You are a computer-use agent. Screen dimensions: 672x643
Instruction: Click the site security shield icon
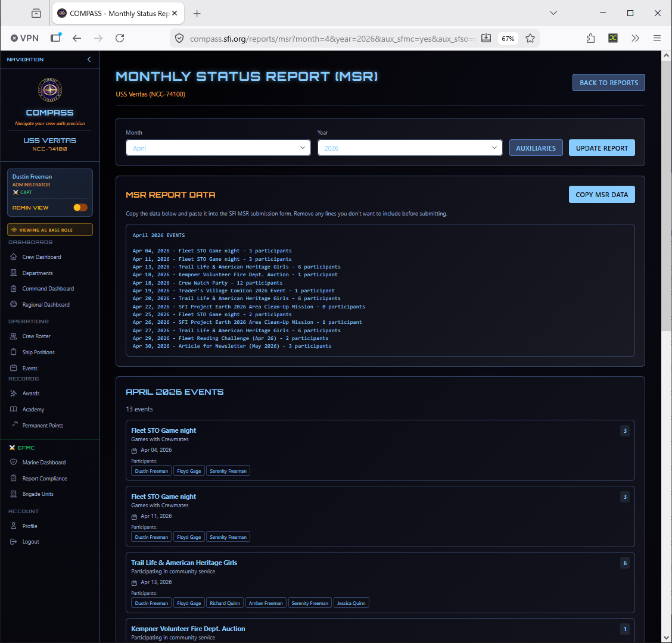pos(179,39)
